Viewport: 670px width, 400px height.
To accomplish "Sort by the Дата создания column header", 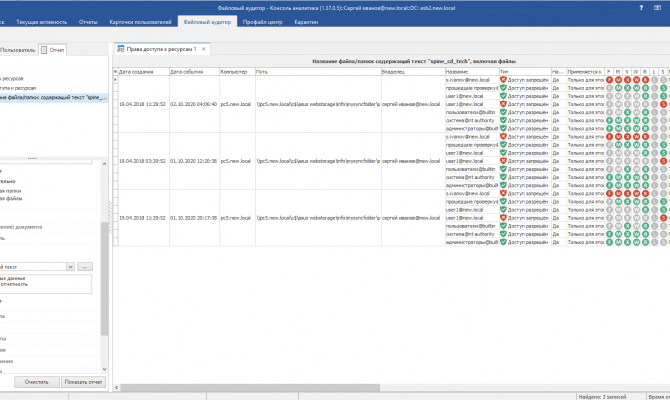I will tap(144, 72).
